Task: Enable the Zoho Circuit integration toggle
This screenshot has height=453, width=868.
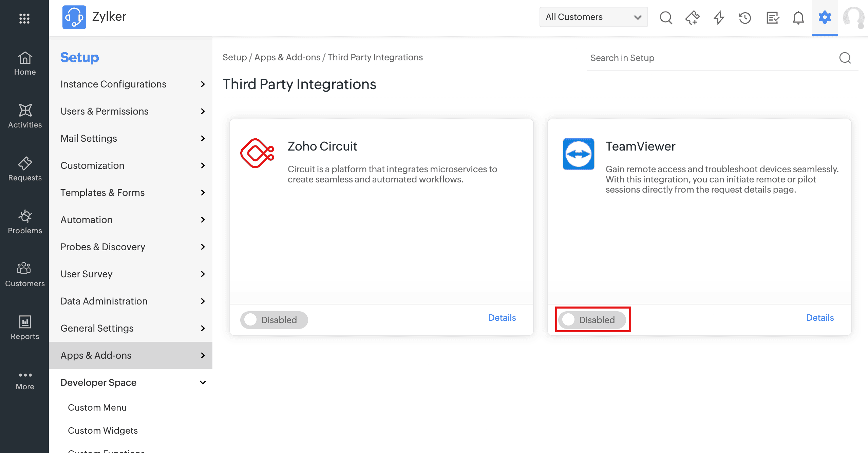Action: click(274, 320)
